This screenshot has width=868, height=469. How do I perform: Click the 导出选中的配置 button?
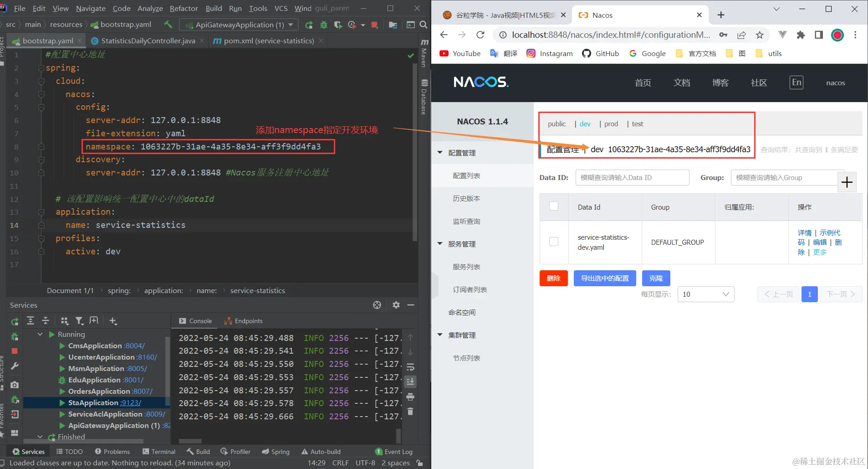pos(605,278)
